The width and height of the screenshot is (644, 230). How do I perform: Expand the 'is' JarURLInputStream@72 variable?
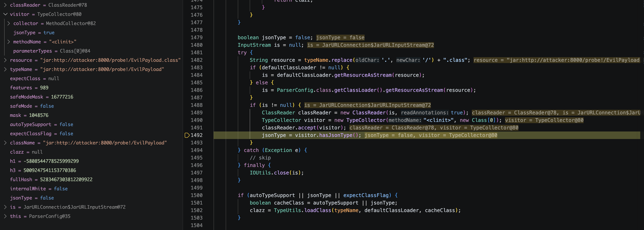coord(5,207)
